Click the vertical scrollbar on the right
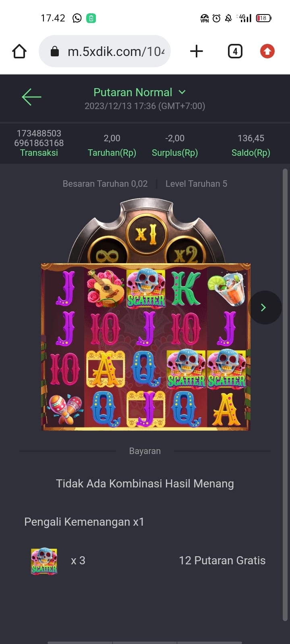Screen dimensions: 290x644 coord(285,394)
